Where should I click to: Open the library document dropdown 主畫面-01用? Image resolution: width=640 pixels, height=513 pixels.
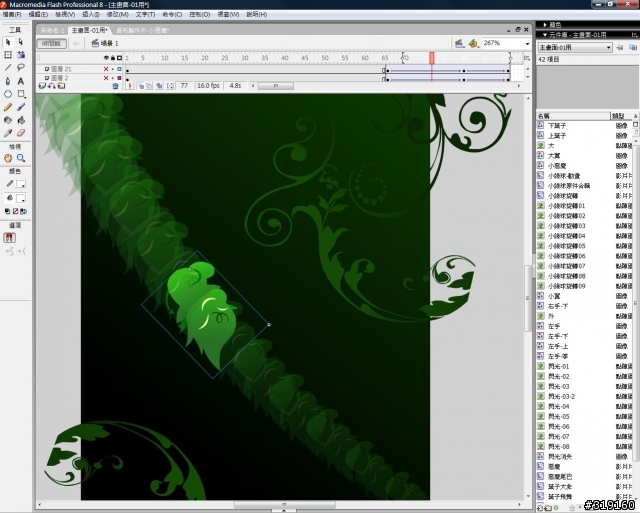click(x=575, y=48)
